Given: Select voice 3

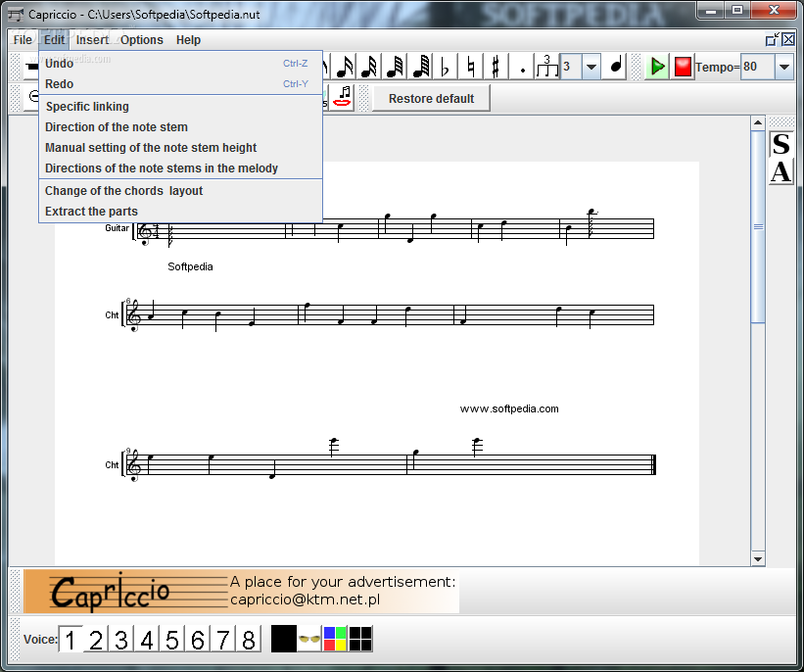Looking at the screenshot, I should click(x=121, y=639).
